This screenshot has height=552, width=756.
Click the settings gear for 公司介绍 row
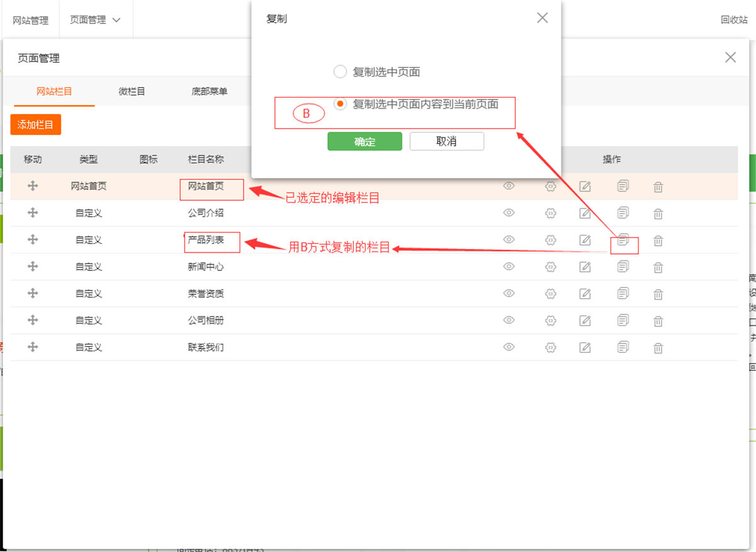pyautogui.click(x=551, y=213)
